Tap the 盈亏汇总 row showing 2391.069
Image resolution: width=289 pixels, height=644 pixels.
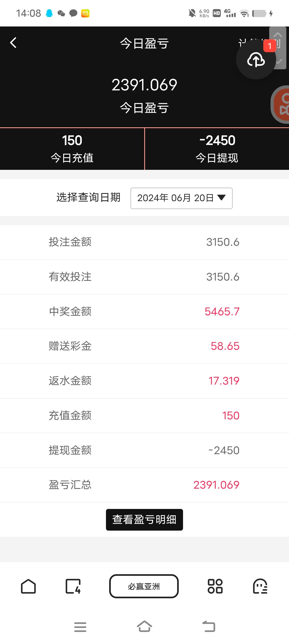[x=144, y=485]
